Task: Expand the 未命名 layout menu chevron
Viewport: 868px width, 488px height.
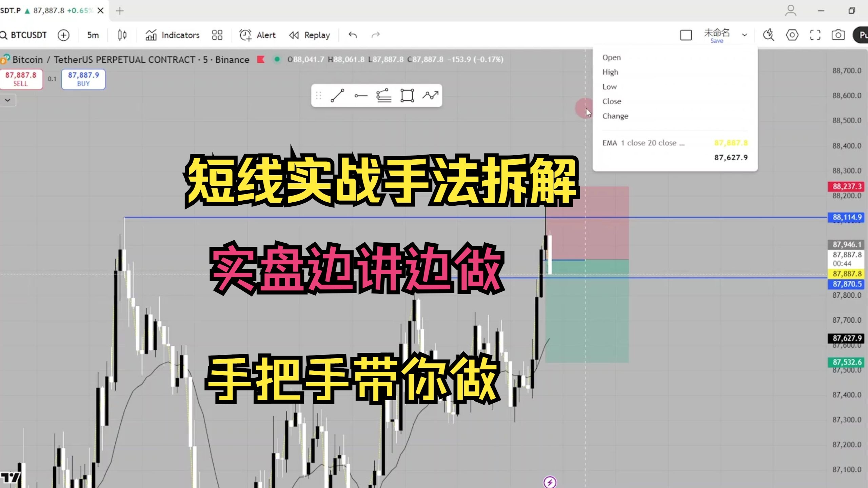Action: [x=745, y=35]
